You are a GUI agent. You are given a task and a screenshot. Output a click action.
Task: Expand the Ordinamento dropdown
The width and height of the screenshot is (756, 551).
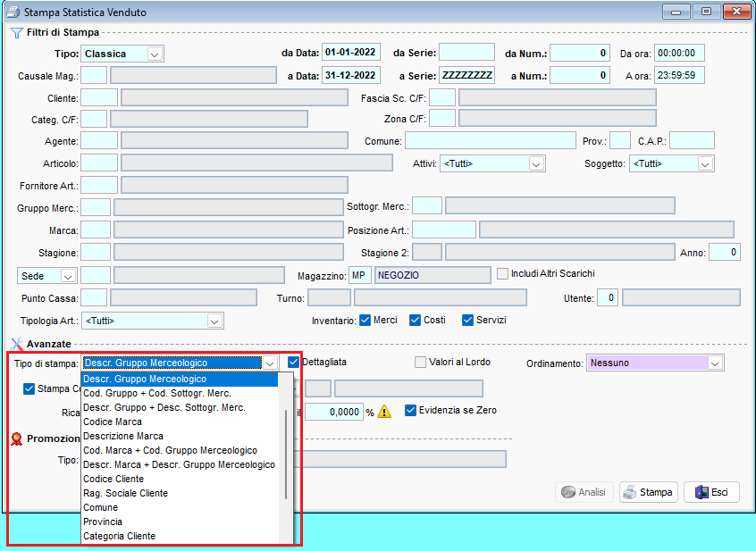[714, 363]
